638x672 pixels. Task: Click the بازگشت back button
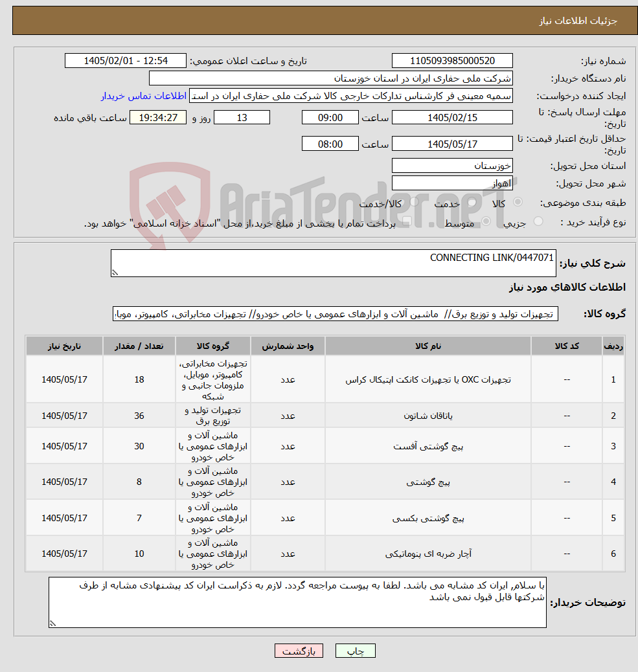point(299,651)
